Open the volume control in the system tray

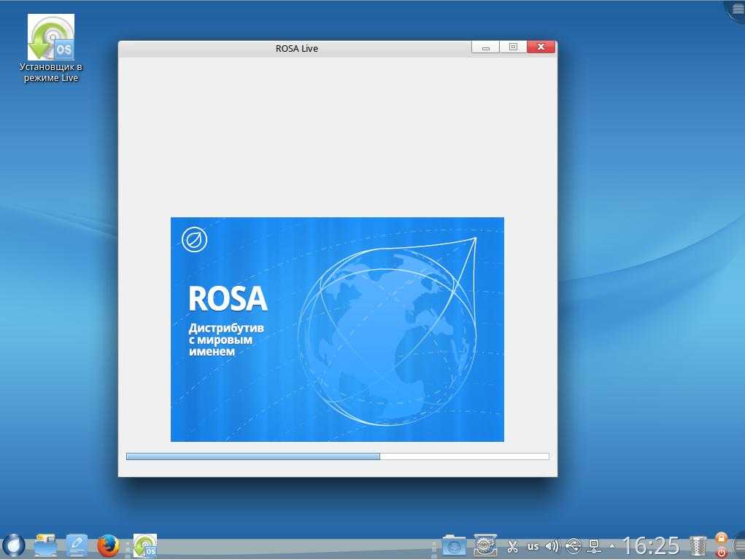coord(552,546)
